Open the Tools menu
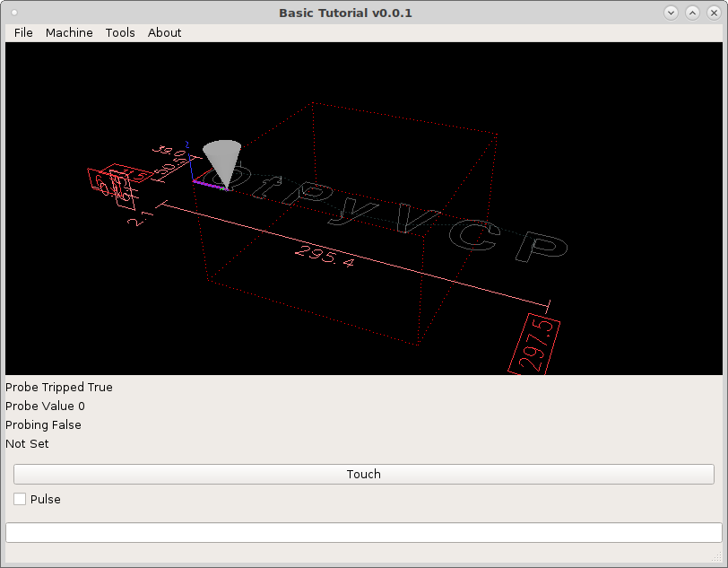The height and width of the screenshot is (568, 728). tap(120, 32)
